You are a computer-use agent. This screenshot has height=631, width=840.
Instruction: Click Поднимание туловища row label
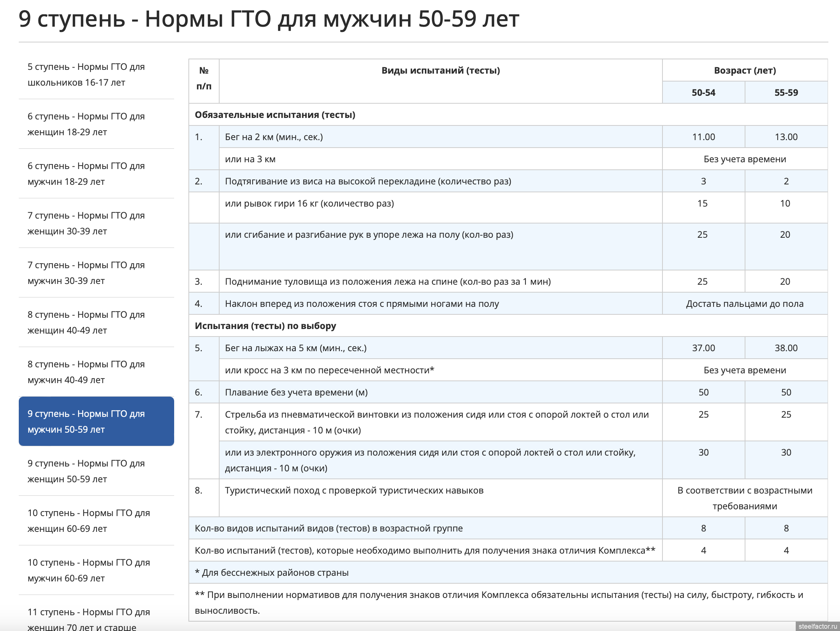click(x=388, y=282)
